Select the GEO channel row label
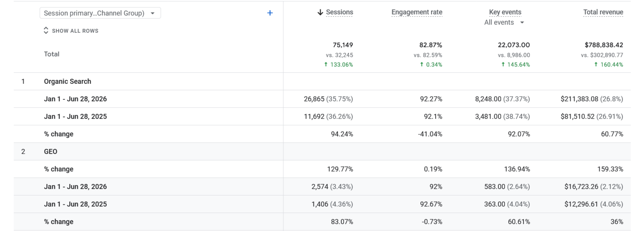This screenshot has width=644, height=231. click(x=51, y=152)
